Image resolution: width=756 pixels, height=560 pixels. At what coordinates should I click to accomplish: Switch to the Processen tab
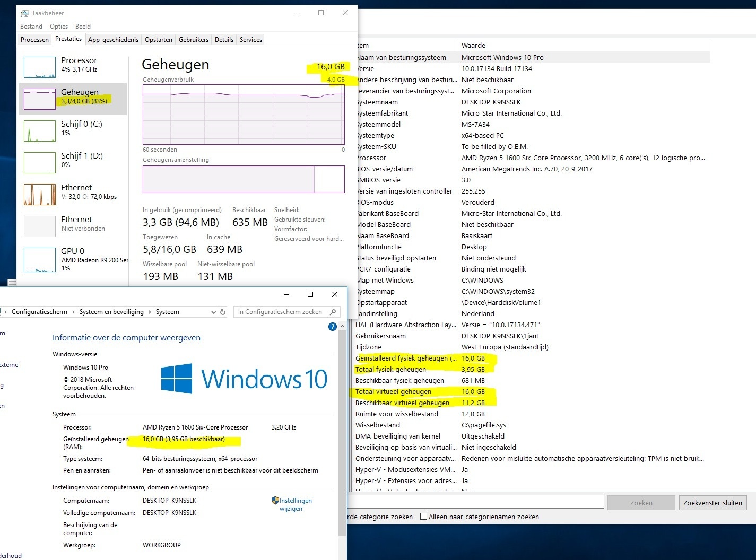tap(34, 40)
